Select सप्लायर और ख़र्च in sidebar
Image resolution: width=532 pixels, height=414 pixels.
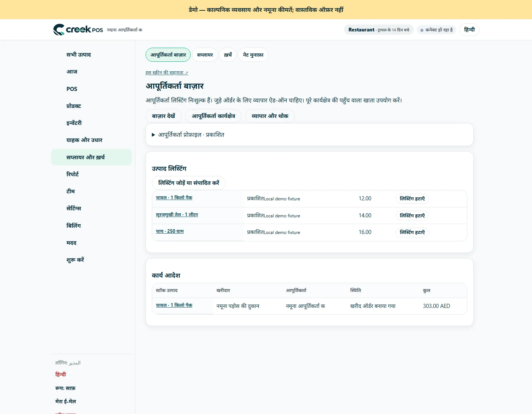point(91,157)
